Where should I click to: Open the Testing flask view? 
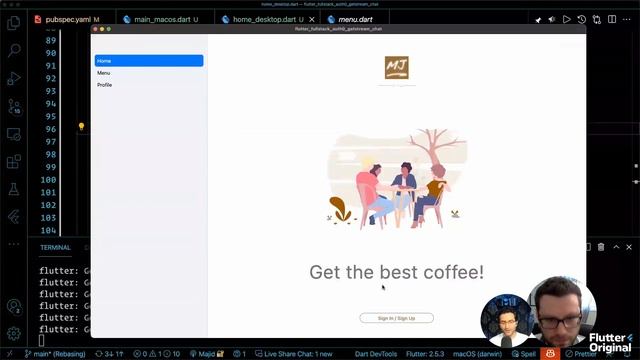coord(13,189)
